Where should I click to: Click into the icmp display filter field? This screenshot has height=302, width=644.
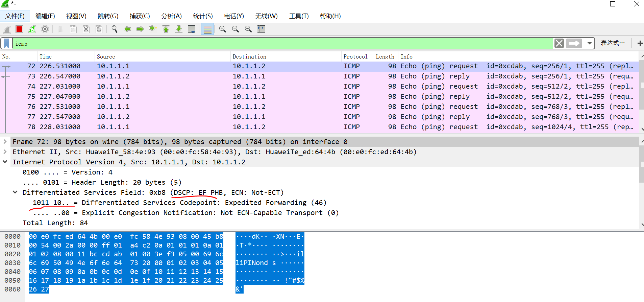[283, 43]
